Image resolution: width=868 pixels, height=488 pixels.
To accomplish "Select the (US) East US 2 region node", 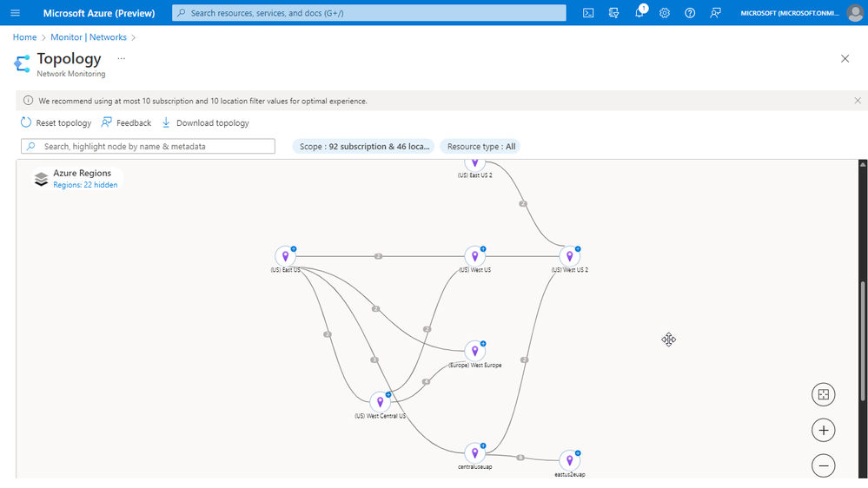I will click(x=474, y=162).
